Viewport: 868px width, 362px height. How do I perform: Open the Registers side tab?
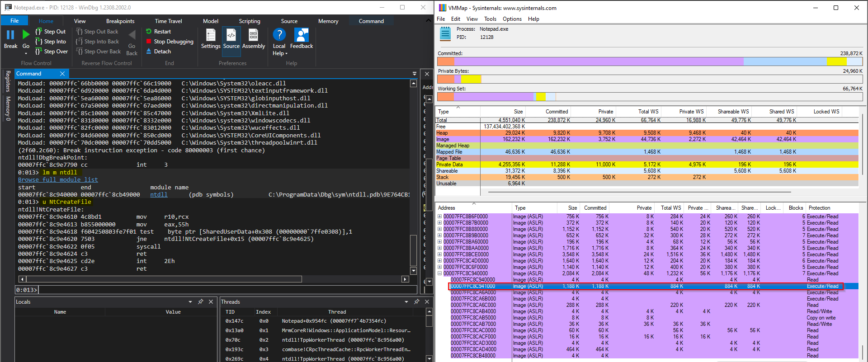click(x=8, y=81)
